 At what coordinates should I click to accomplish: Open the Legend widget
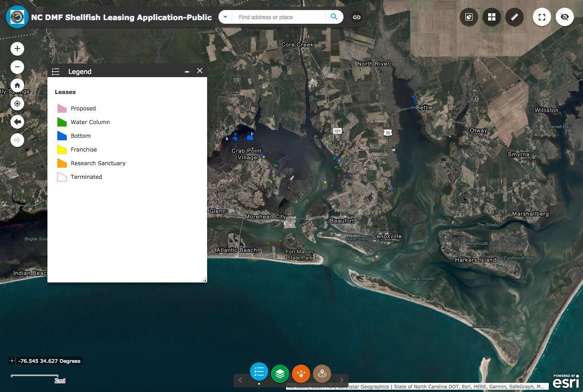point(259,371)
